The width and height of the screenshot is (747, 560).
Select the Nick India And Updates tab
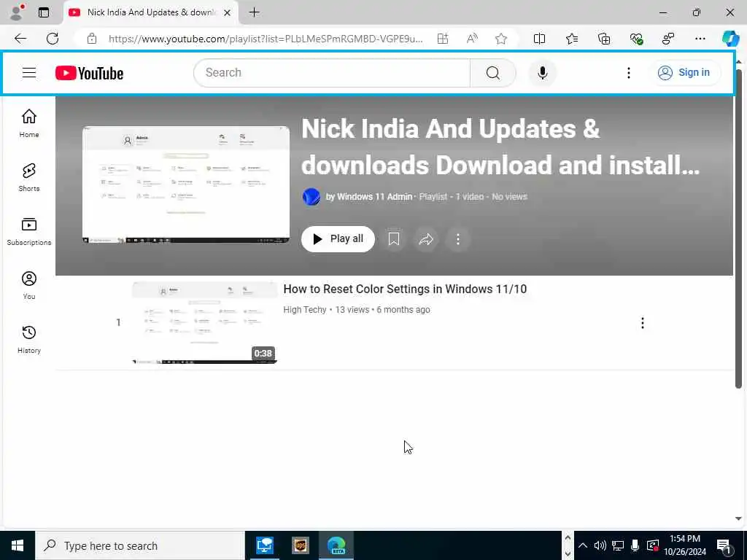pos(150,12)
